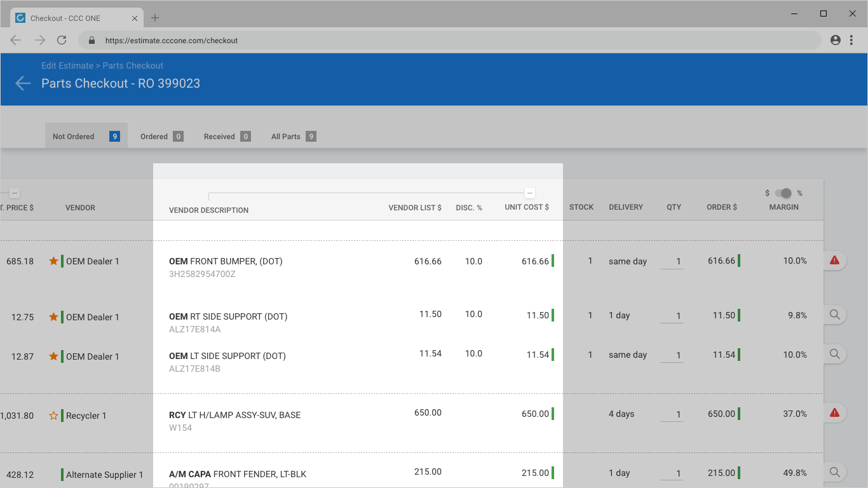Click the Recycler 1 row's red warning icon
The image size is (868, 488).
click(x=835, y=413)
